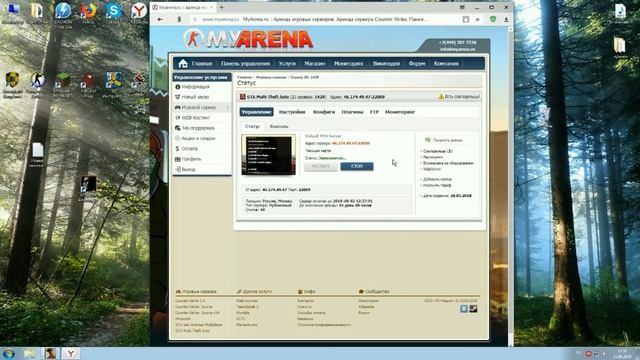Click the yellow warning triangle icon
The width and height of the screenshot is (640, 360).
coord(441,97)
